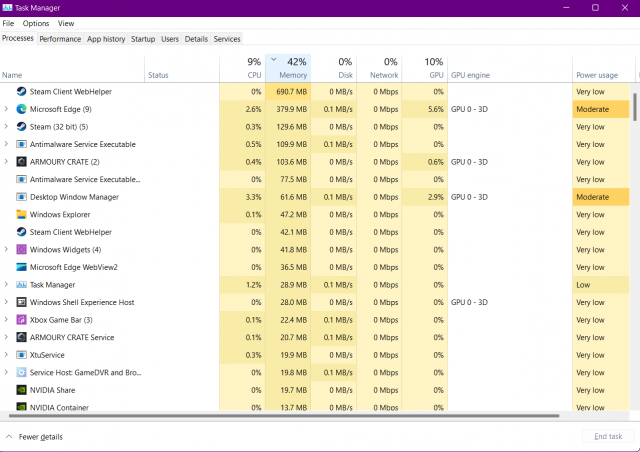Image resolution: width=640 pixels, height=452 pixels.
Task: Expand the Service Host: GameDVR process group
Action: (x=7, y=372)
